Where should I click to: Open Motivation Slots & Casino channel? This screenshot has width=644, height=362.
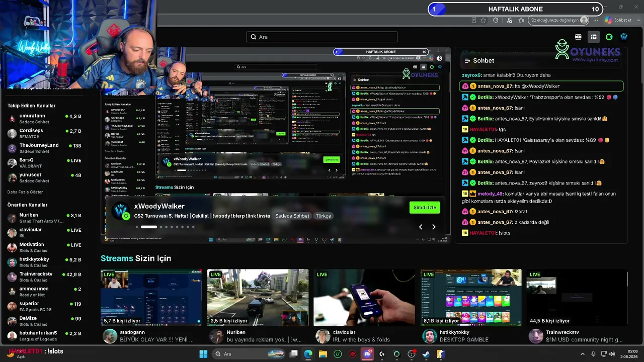pos(44,247)
